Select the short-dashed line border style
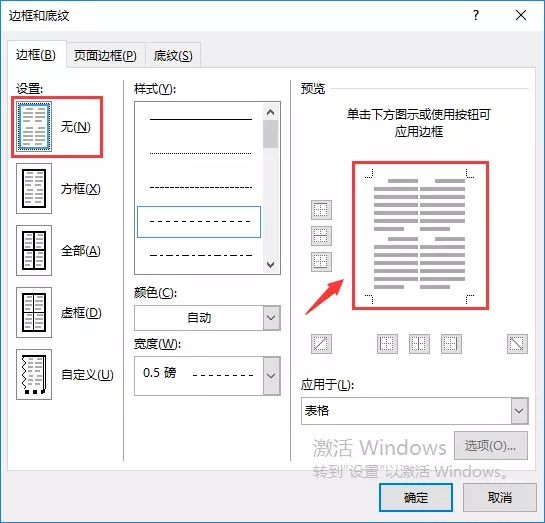The width and height of the screenshot is (545, 523). tap(201, 187)
